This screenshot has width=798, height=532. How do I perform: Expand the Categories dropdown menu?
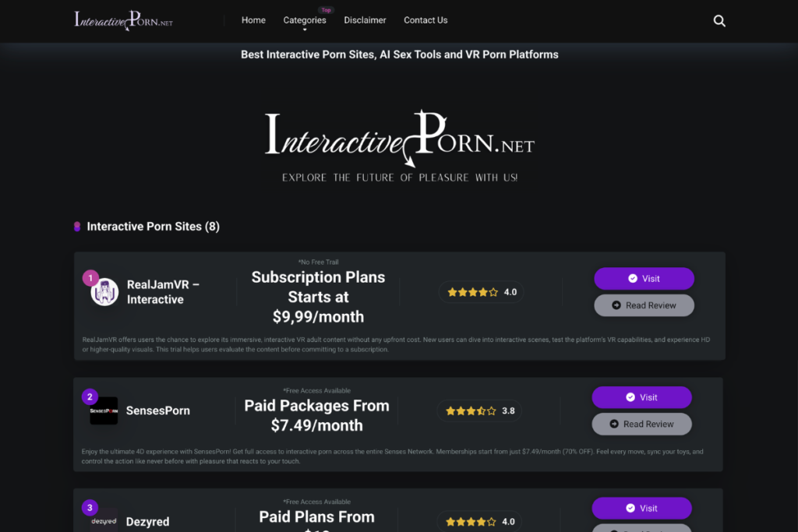click(305, 20)
